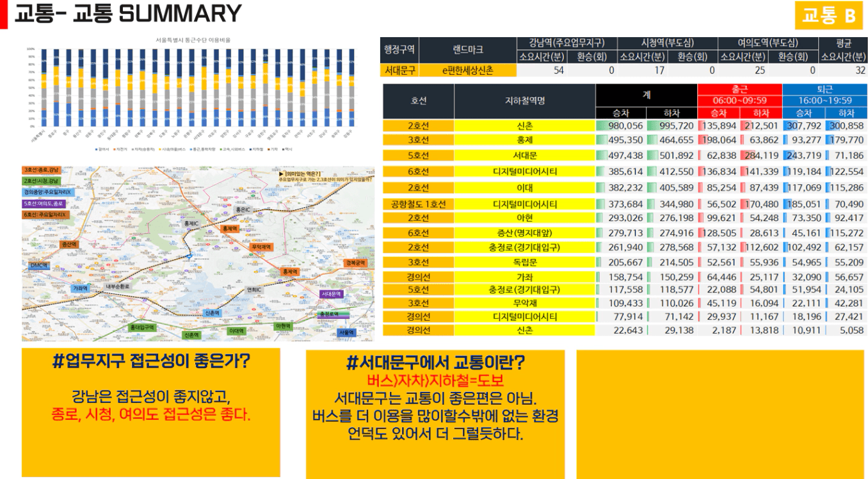The width and height of the screenshot is (868, 479).
Task: Click the 이대역 label on map
Action: [237, 330]
